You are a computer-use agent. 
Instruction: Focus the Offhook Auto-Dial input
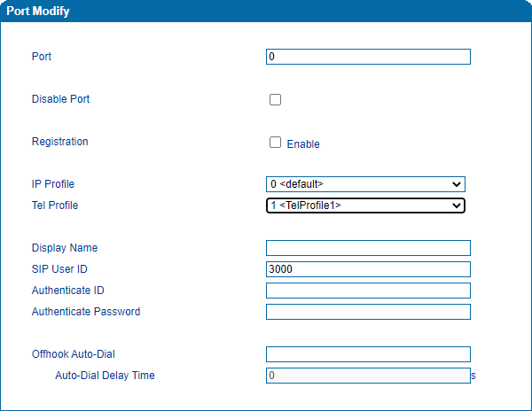367,354
